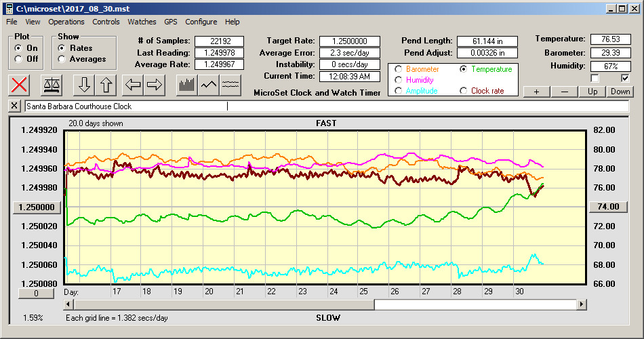Click the down arrow toolbar icon

pyautogui.click(x=84, y=85)
